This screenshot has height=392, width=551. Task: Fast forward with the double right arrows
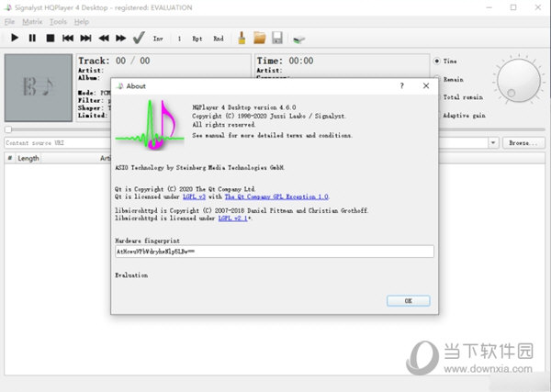pos(121,38)
